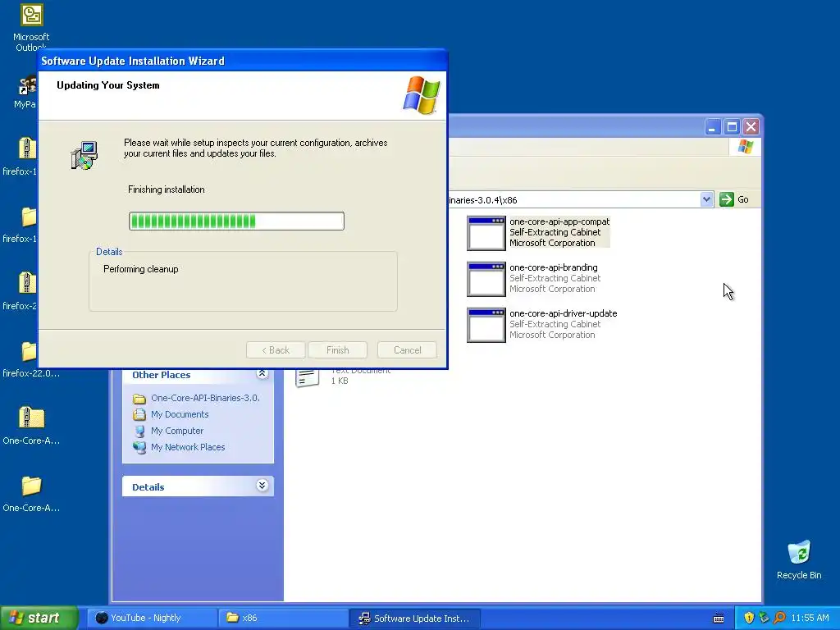Click the Windows flag logo in wizard header
Viewport: 840px width, 630px height.
[421, 95]
